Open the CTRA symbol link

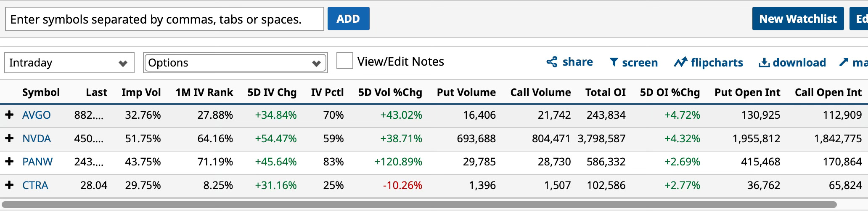click(35, 185)
